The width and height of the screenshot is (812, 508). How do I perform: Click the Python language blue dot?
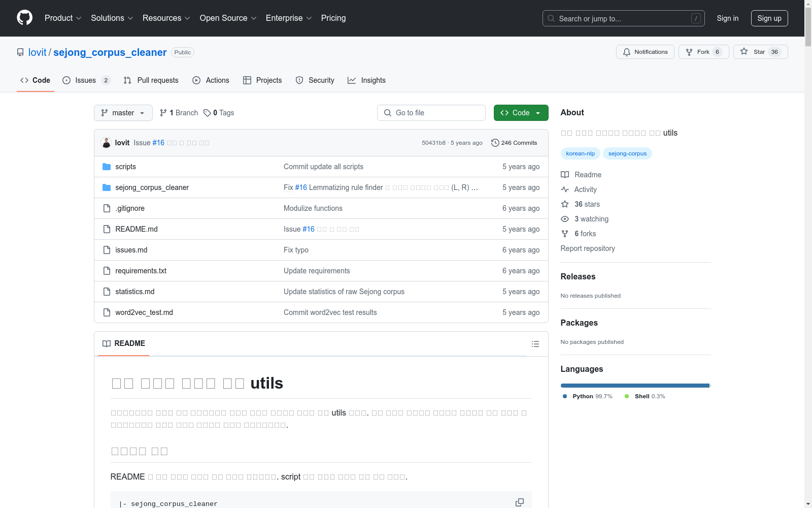[565, 396]
